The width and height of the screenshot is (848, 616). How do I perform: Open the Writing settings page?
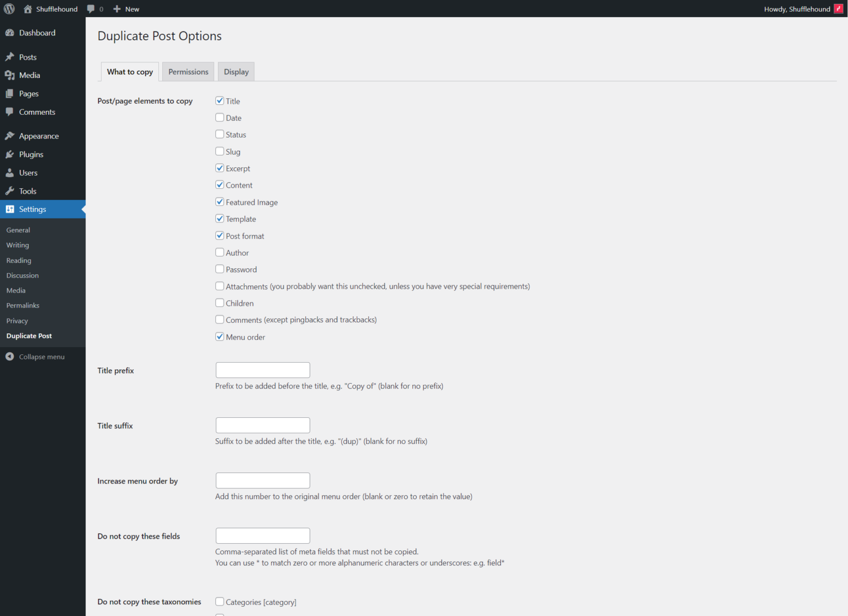coord(18,245)
